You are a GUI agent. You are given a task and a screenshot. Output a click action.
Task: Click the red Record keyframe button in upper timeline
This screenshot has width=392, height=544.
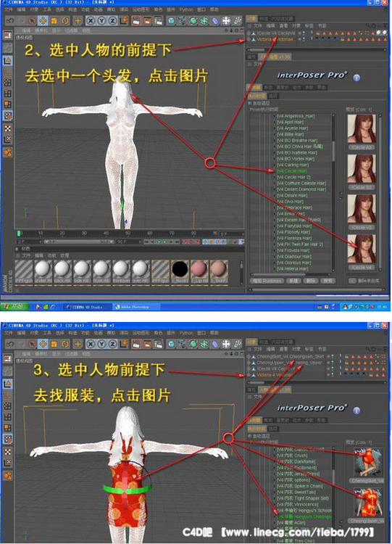[185, 242]
